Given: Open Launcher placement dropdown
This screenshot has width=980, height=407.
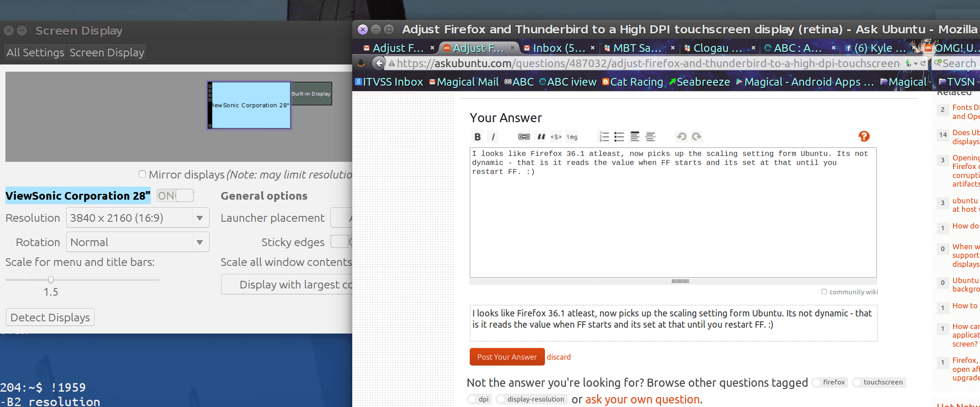Looking at the screenshot, I should coord(341,218).
